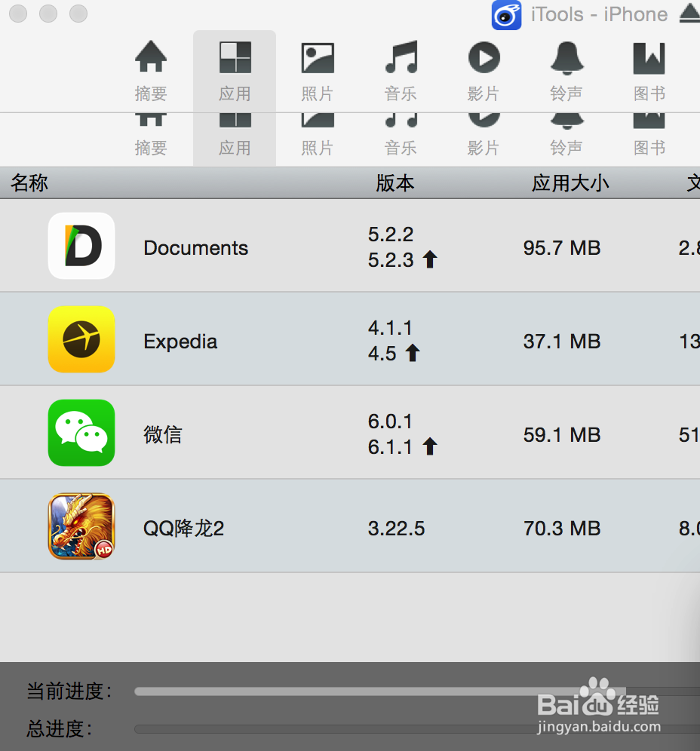This screenshot has height=751, width=700.
Task: Sort list by 应用大小 column header
Action: pos(570,183)
